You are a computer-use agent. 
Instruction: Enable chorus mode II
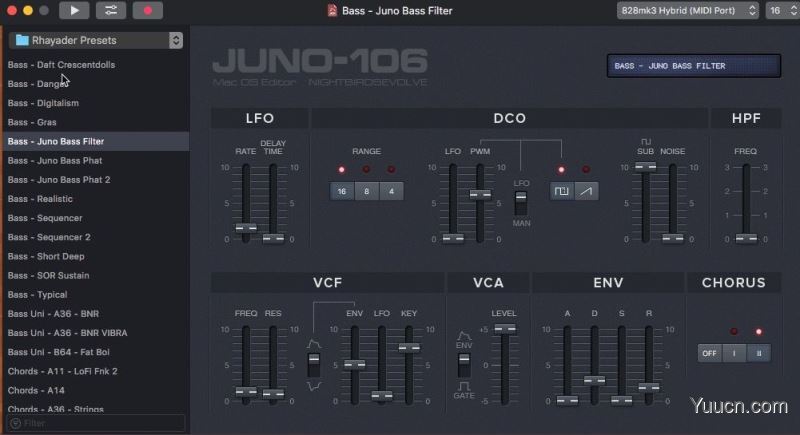[x=759, y=353]
